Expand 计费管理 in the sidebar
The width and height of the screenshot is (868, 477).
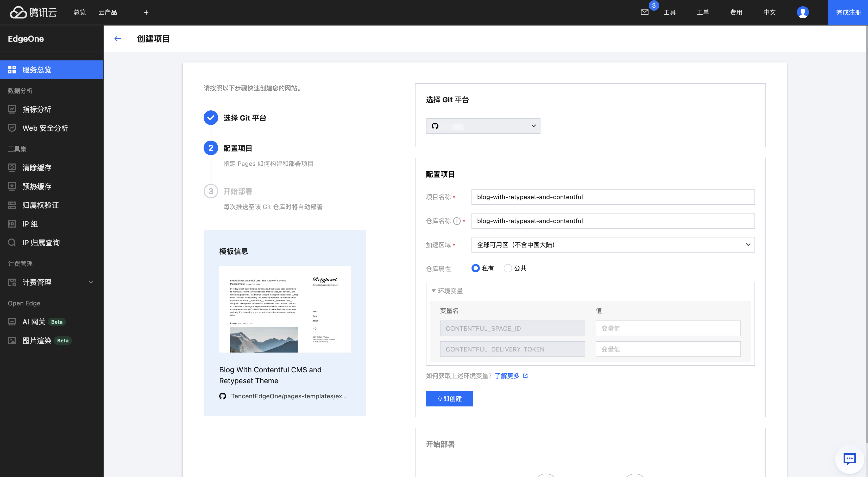coord(51,282)
